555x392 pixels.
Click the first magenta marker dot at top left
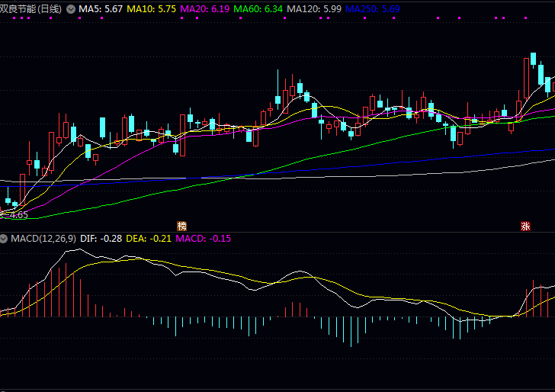click(x=15, y=18)
